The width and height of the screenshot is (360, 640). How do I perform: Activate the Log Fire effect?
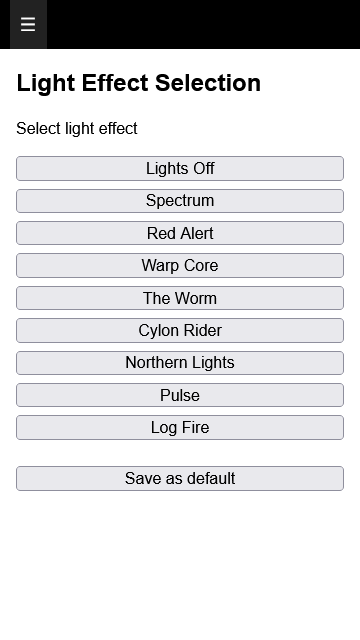[x=180, y=427]
